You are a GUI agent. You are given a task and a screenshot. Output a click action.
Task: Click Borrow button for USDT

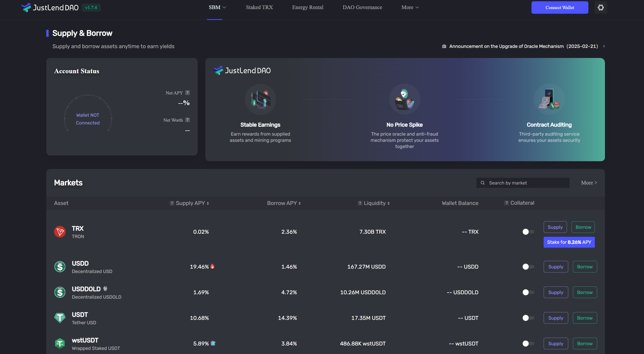tap(585, 318)
